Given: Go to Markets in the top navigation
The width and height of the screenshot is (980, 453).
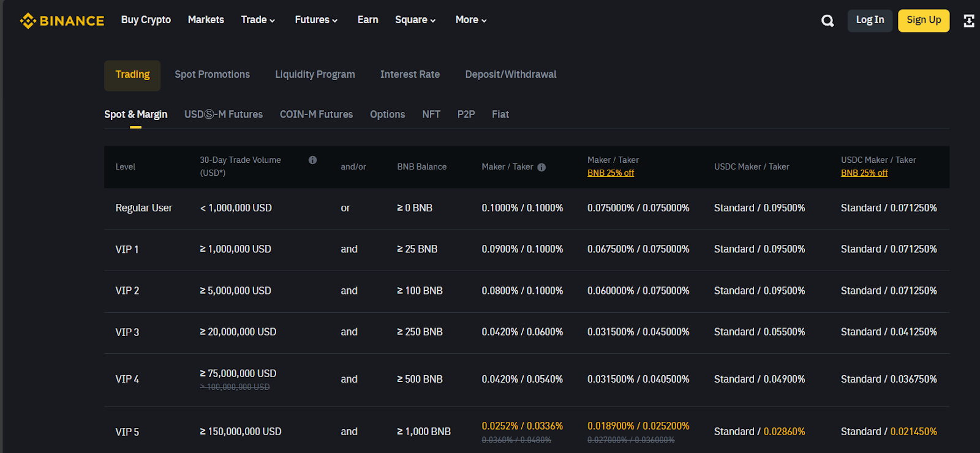Looking at the screenshot, I should pos(206,20).
